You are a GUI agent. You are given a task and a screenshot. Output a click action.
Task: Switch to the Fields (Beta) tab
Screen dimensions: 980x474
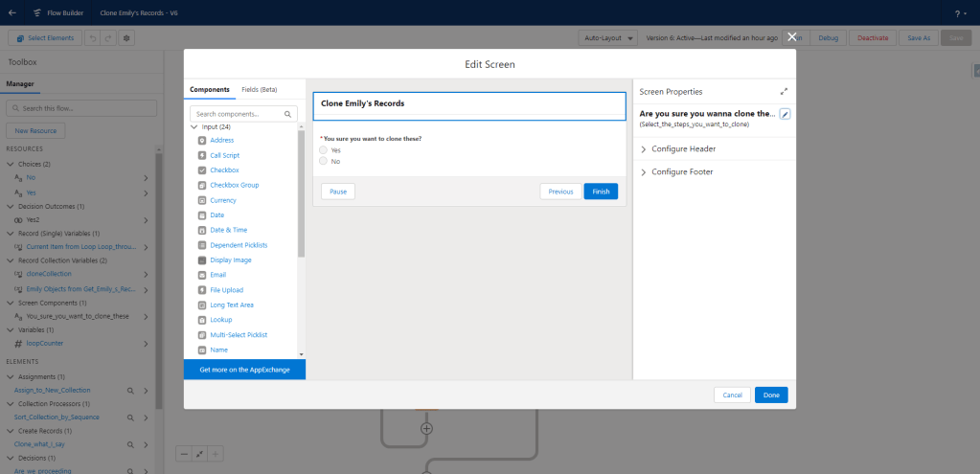pos(259,89)
